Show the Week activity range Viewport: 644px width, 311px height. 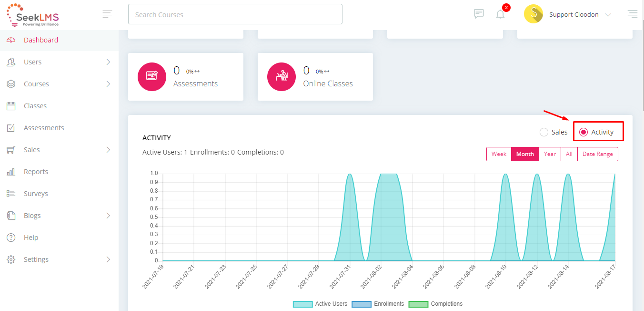click(499, 154)
